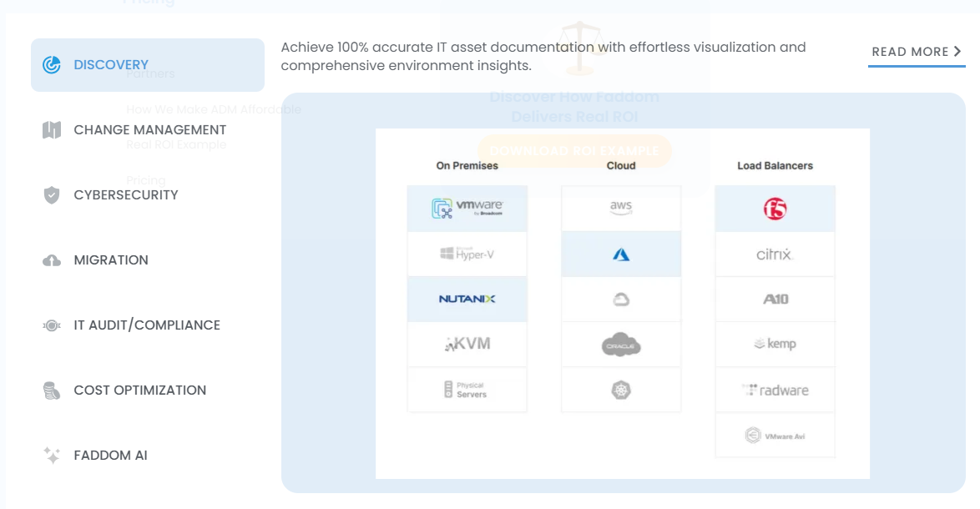
Task: Click the Cost Optimization coins icon
Action: pyautogui.click(x=51, y=391)
